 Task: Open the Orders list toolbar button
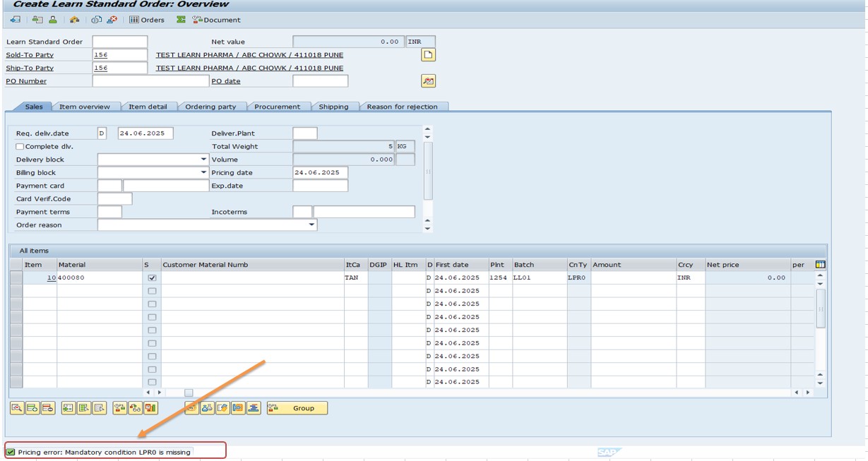click(147, 20)
